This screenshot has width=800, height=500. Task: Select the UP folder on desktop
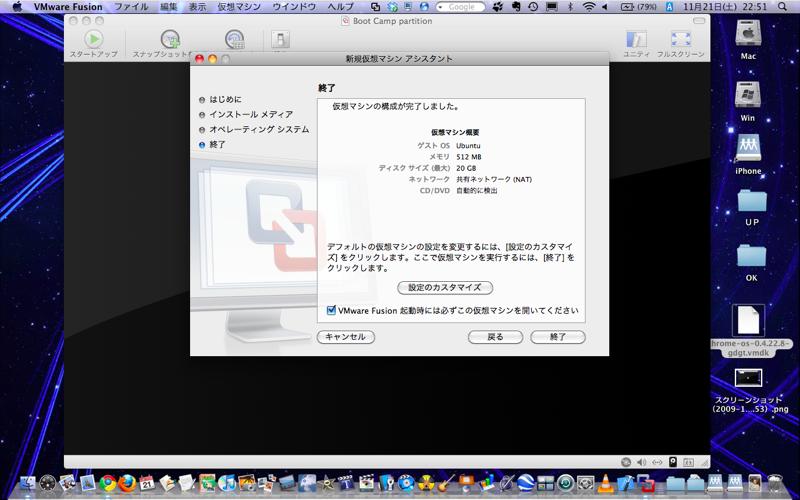coord(752,202)
